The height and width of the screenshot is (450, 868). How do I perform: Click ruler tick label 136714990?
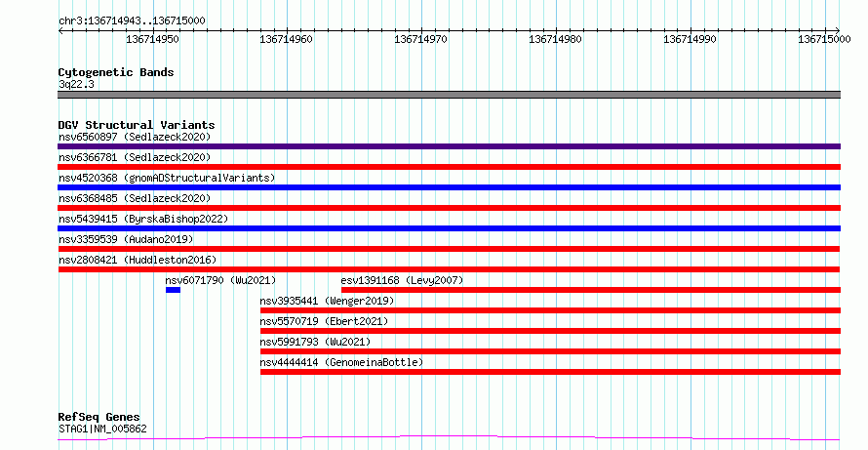(690, 39)
